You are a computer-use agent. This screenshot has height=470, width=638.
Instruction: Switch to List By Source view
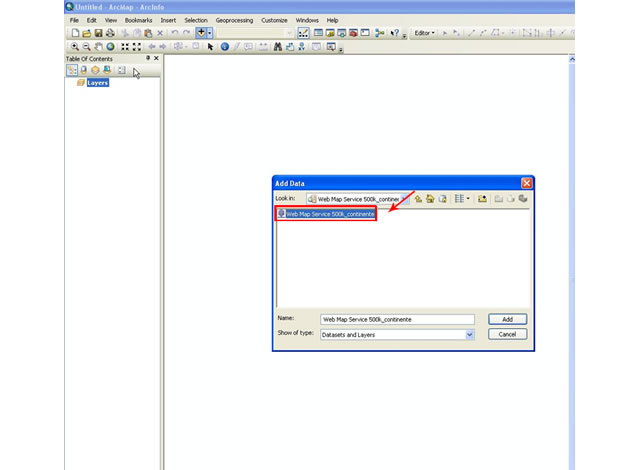(x=83, y=70)
